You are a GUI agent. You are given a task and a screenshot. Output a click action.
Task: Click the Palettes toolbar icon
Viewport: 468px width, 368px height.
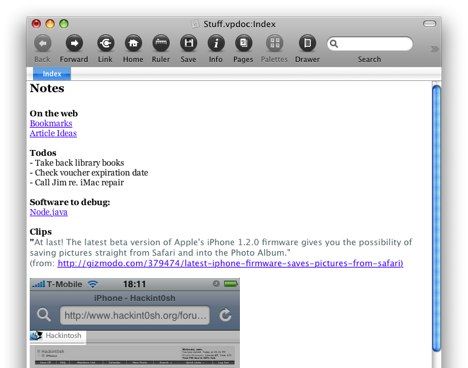[275, 43]
